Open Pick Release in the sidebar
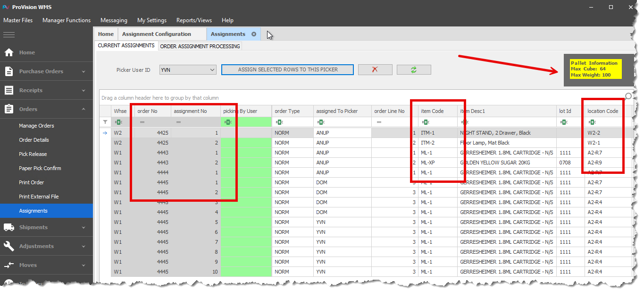Image resolution: width=644 pixels, height=292 pixels. (33, 154)
